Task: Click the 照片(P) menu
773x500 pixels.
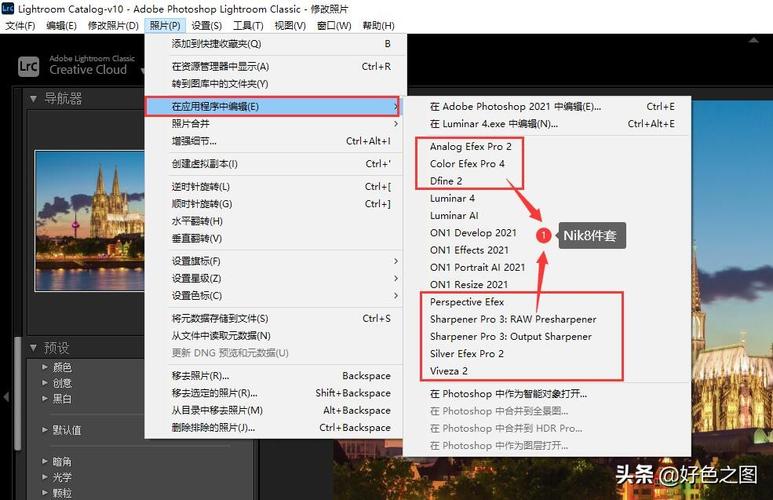Action: click(165, 26)
